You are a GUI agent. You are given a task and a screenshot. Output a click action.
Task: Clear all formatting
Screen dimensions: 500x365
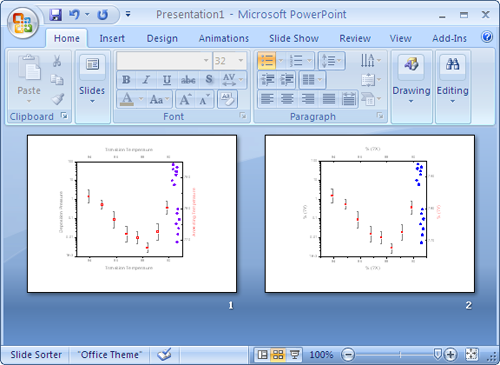click(227, 99)
